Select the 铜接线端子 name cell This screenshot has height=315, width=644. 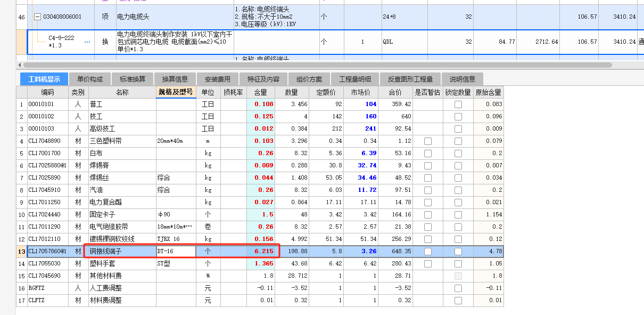[122, 251]
